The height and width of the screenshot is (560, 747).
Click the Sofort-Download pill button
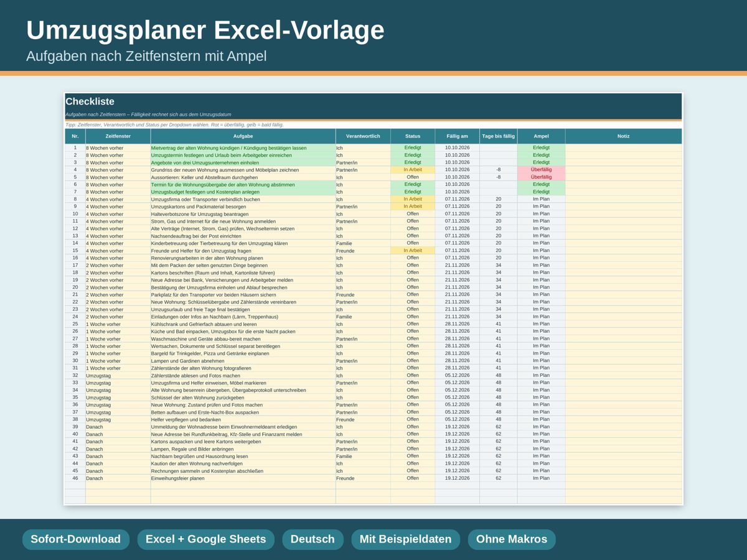click(x=76, y=539)
